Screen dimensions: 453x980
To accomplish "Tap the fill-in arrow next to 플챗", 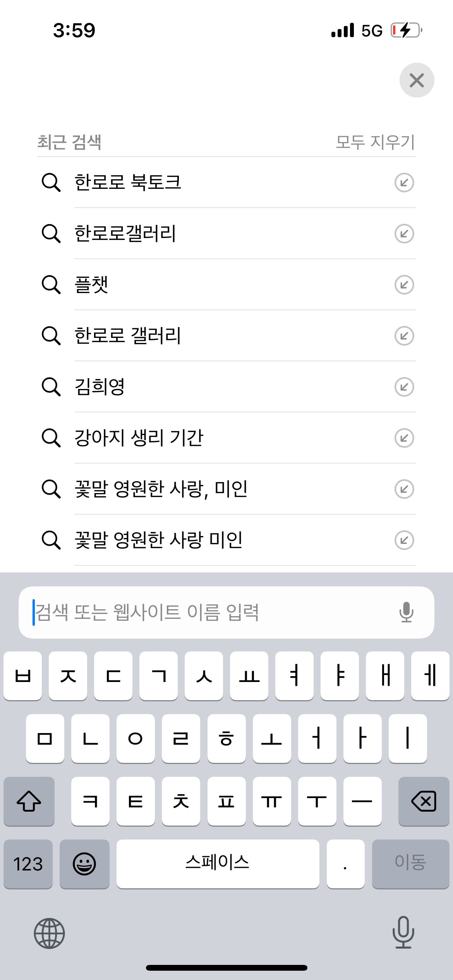I will tap(404, 285).
